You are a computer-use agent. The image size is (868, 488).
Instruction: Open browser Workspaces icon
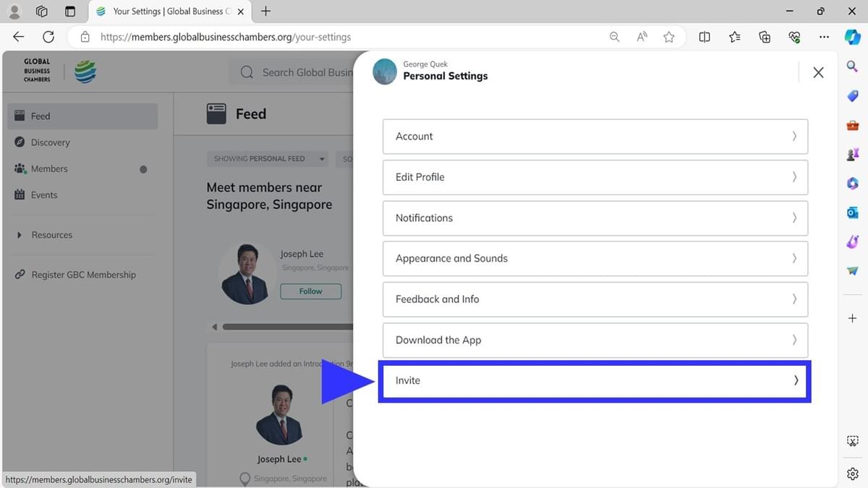point(42,12)
